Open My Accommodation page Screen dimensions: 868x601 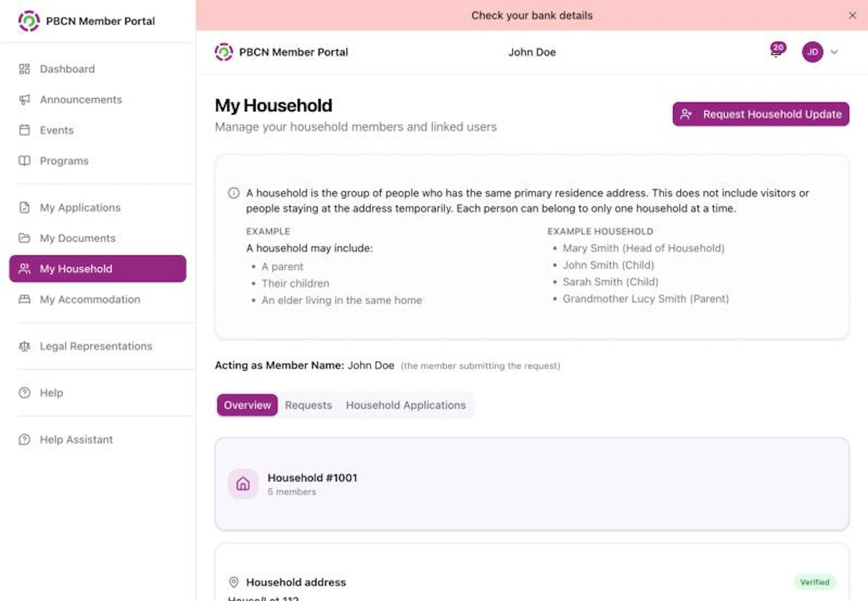[98, 299]
